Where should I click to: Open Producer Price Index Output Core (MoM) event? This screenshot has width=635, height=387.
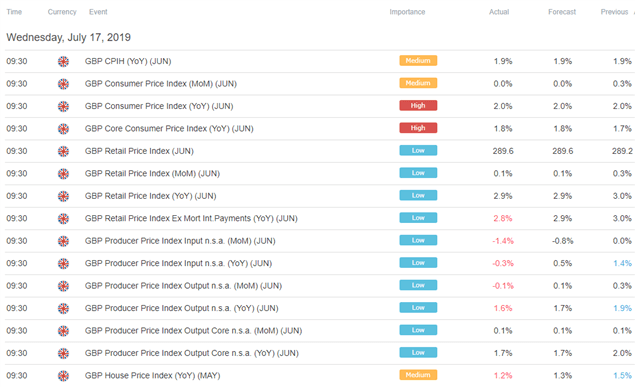click(194, 331)
